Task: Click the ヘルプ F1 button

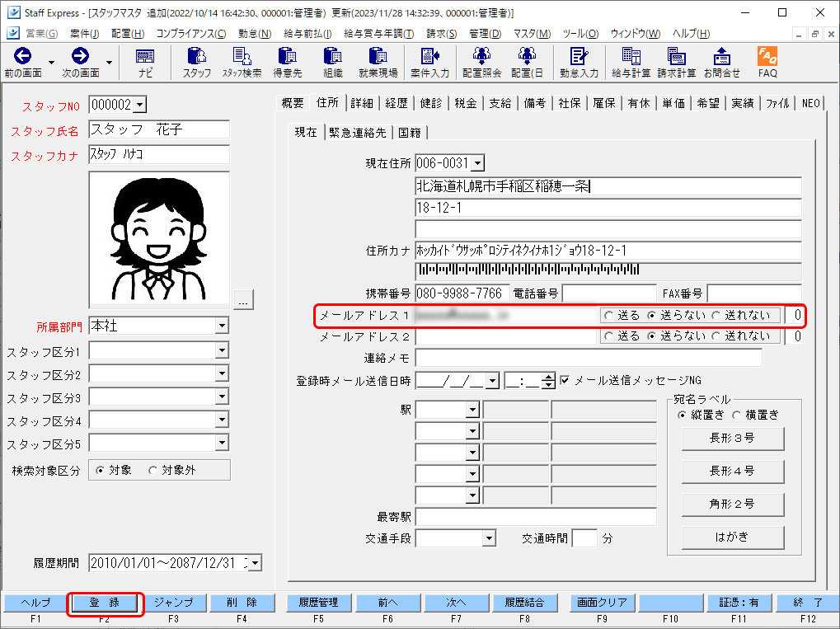Action: 35,603
